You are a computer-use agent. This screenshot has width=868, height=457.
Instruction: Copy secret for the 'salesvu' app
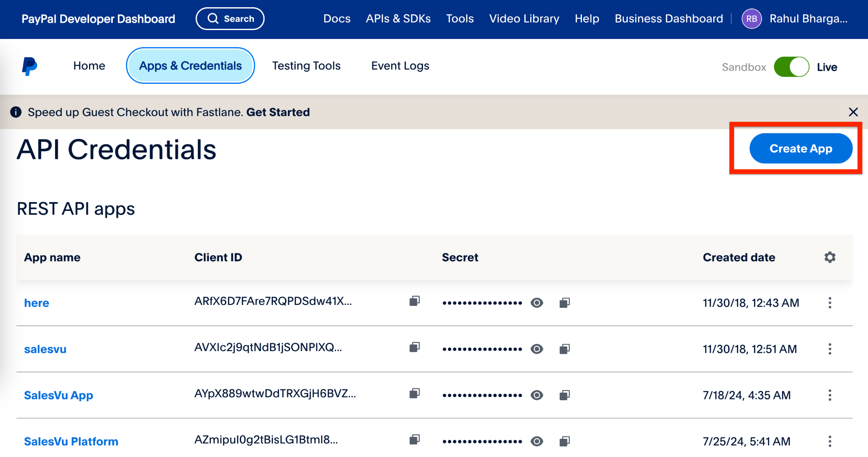click(x=565, y=349)
